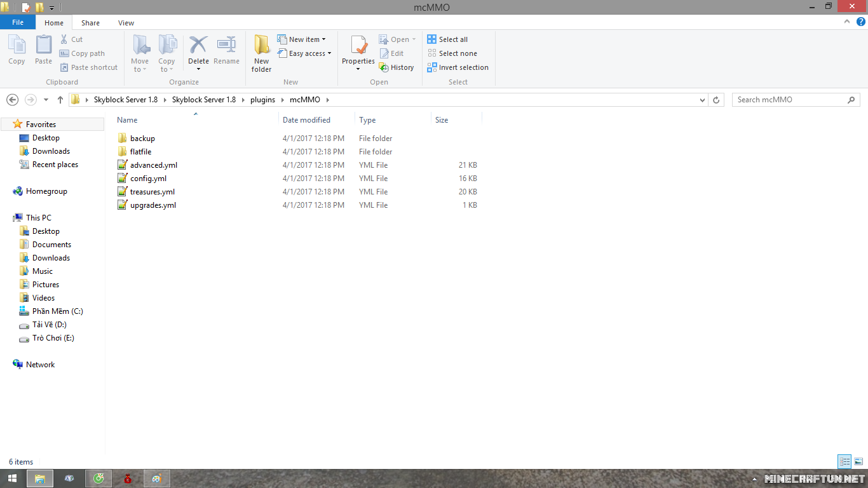Navigate to plugins in the address bar
Image resolution: width=868 pixels, height=488 pixels.
262,100
